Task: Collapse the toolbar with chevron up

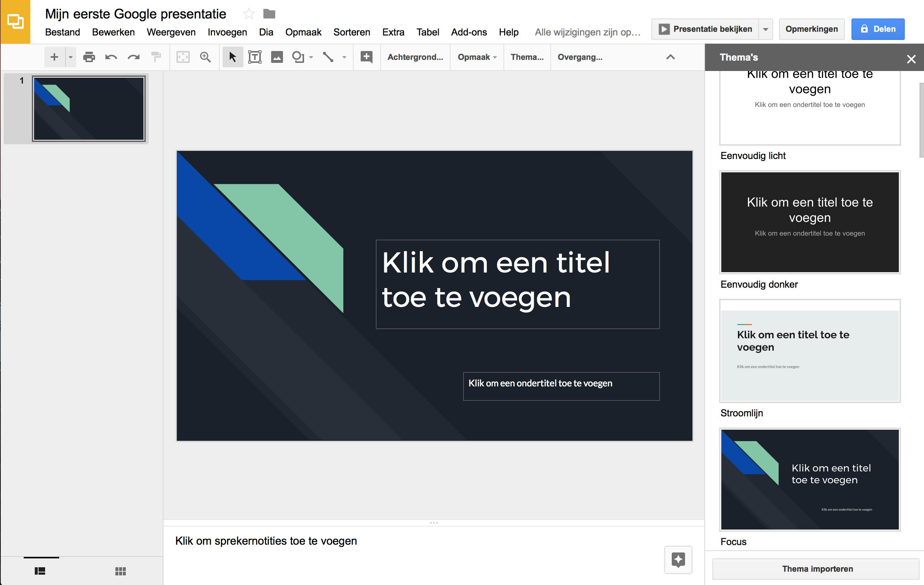Action: (670, 57)
